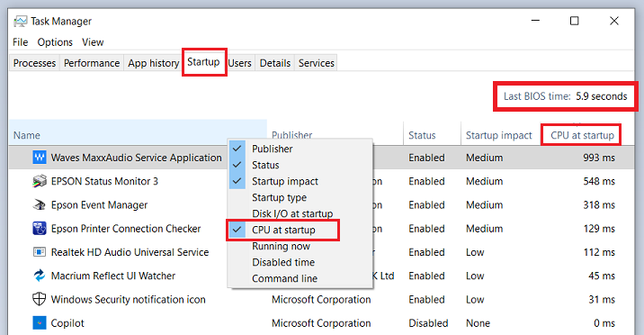Click the 318 ms CPU value
The height and width of the screenshot is (335, 644).
599,204
